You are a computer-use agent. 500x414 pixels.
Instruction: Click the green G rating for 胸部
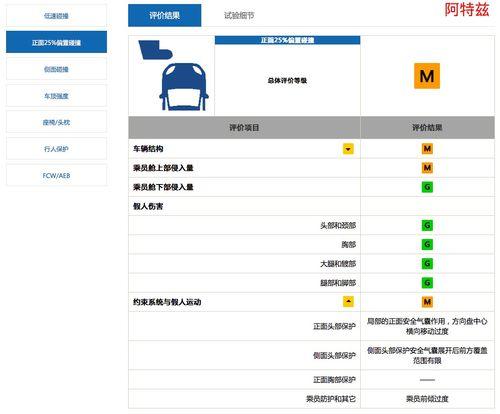tap(427, 245)
